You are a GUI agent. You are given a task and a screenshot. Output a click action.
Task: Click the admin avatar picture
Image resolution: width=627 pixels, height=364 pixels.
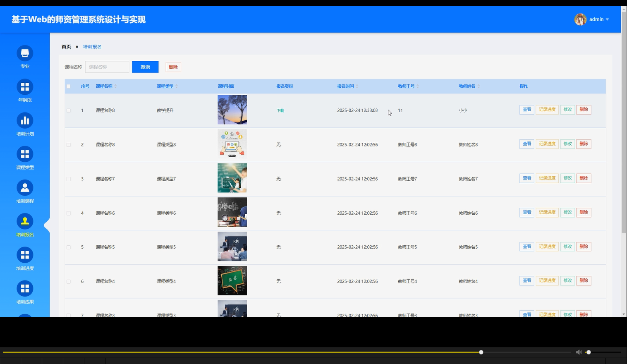click(x=580, y=19)
